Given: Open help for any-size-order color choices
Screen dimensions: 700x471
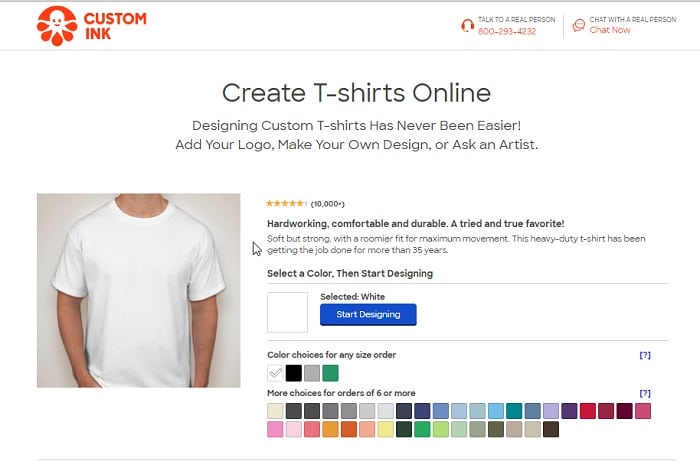Looking at the screenshot, I should (645, 355).
